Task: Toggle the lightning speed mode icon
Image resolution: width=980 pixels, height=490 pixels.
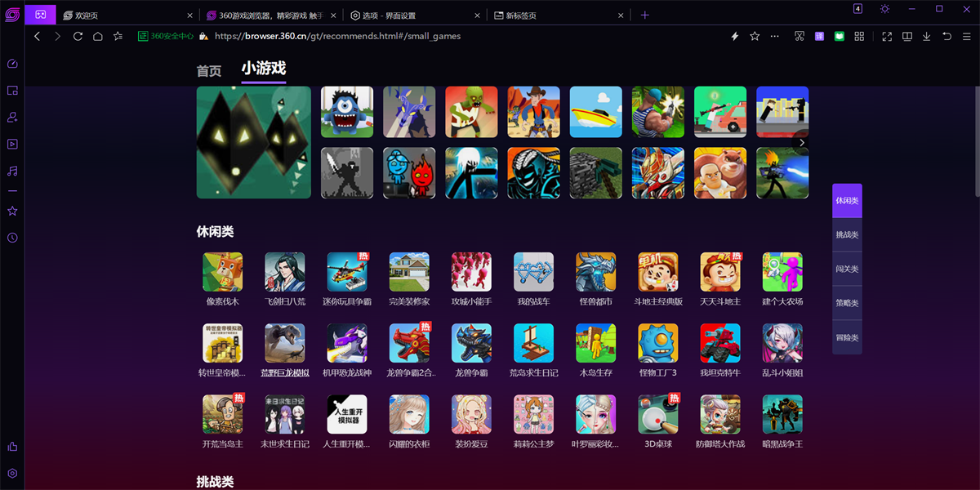Action: point(734,37)
